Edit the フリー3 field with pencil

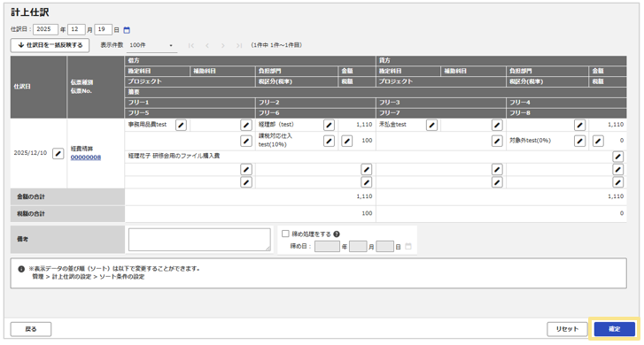point(497,170)
